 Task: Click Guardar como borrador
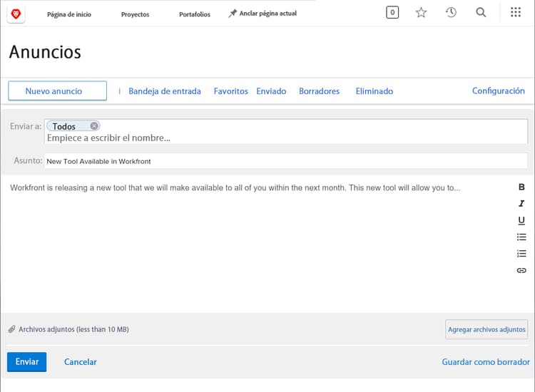tap(486, 361)
